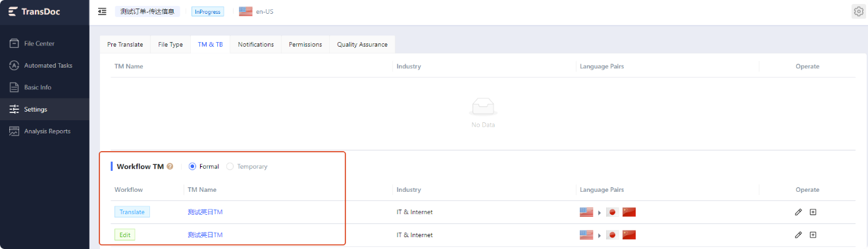The image size is (868, 249).
Task: Click the China flag in Translate row
Action: tap(629, 212)
